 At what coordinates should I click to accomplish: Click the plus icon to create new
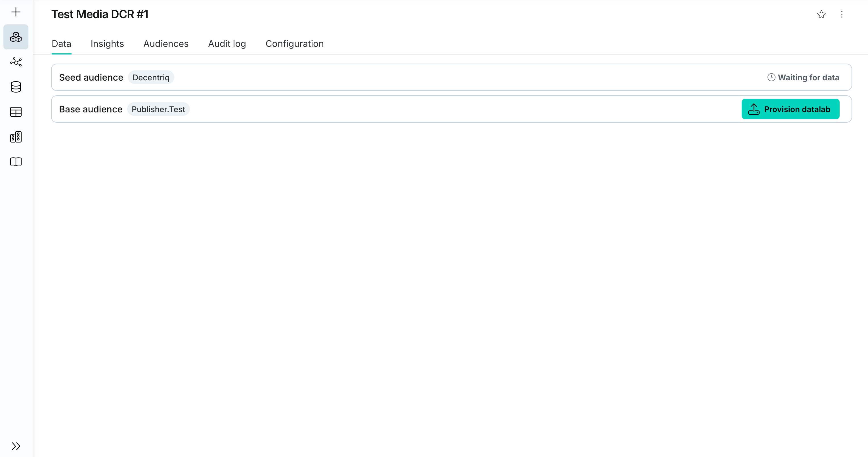[16, 12]
